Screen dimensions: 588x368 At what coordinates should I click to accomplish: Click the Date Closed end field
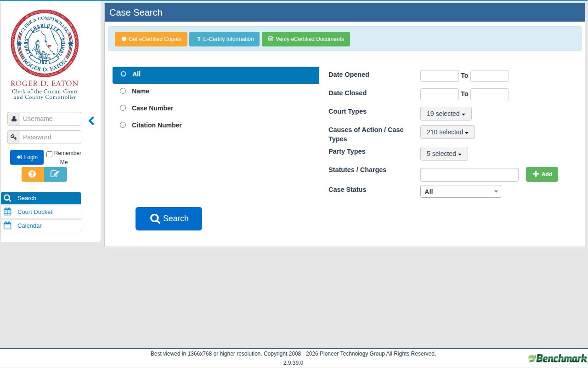click(x=490, y=94)
